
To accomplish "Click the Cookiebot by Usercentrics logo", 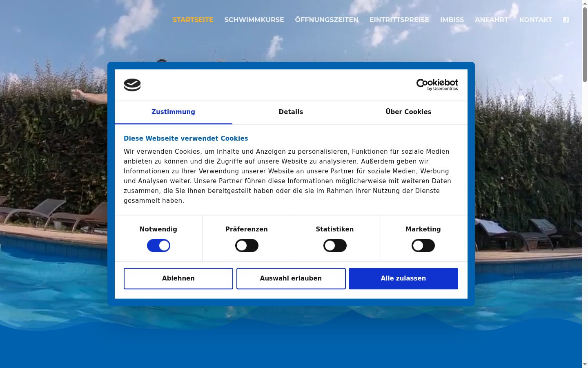I will [x=437, y=85].
